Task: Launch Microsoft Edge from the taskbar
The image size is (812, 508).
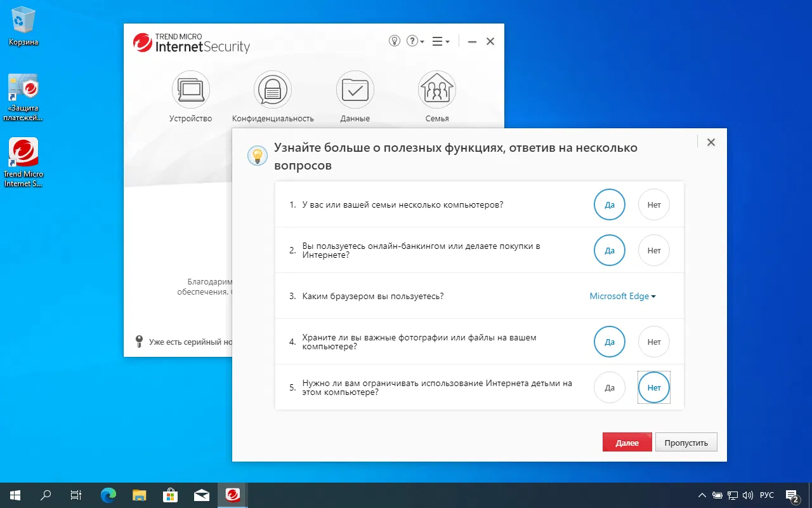Action: (108, 495)
